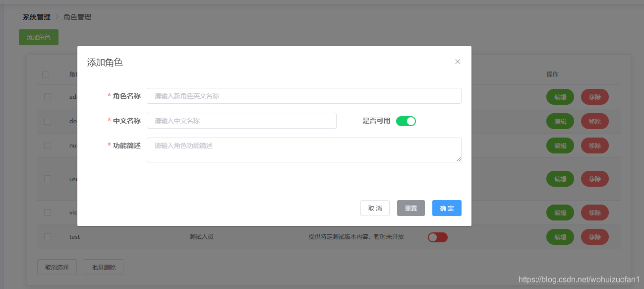Click the 角色名称 input field
This screenshot has width=644, height=289.
coord(303,96)
